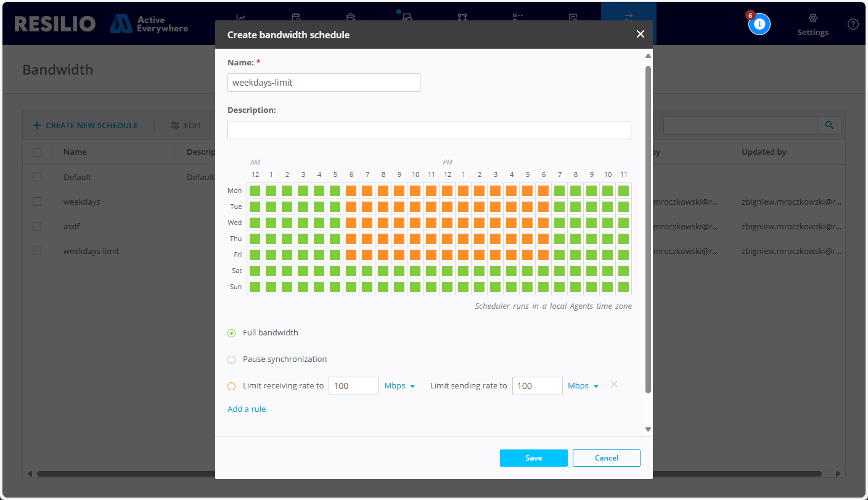Remove the limit rule with X icon

pos(613,385)
